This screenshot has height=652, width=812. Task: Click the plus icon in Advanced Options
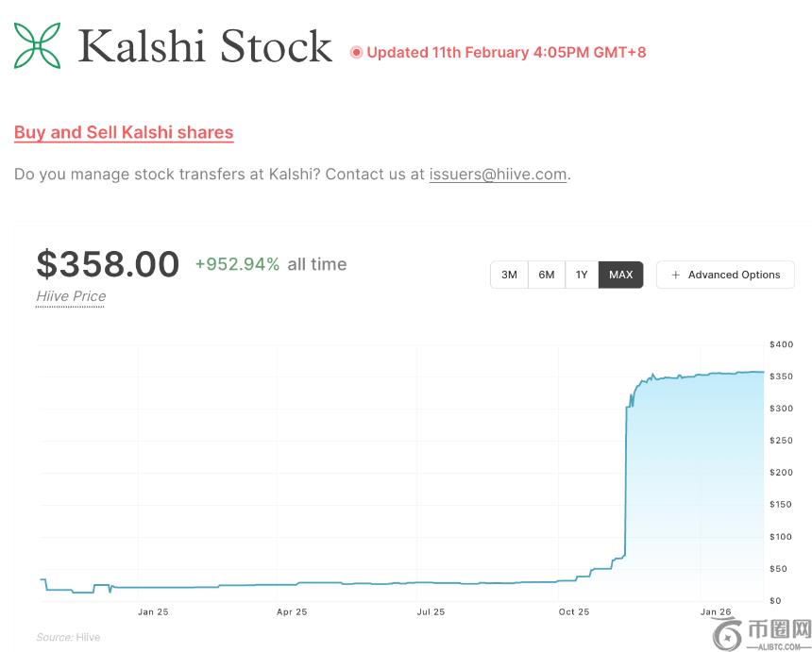[x=675, y=276]
